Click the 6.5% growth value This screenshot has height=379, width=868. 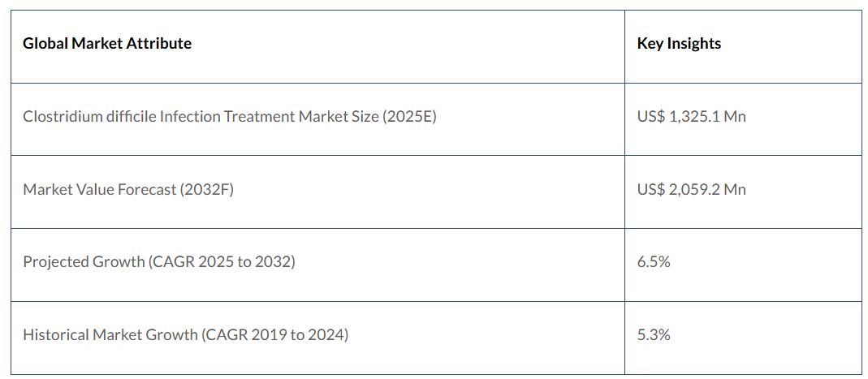654,262
